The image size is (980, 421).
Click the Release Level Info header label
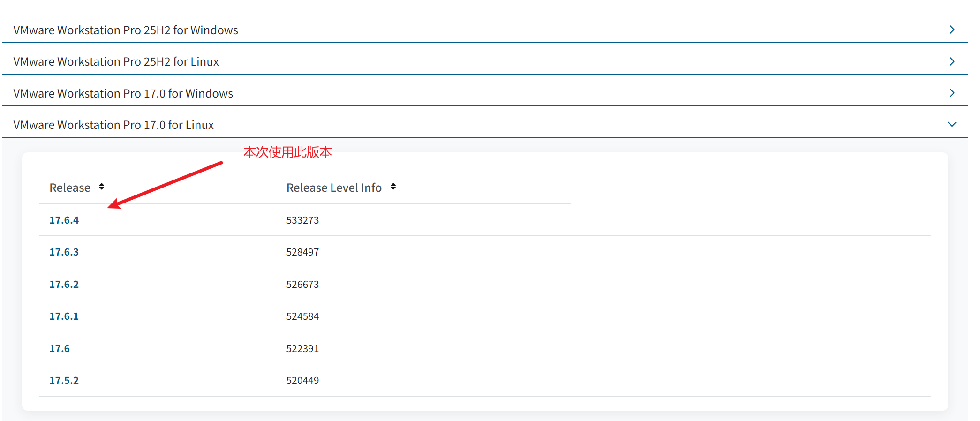334,188
